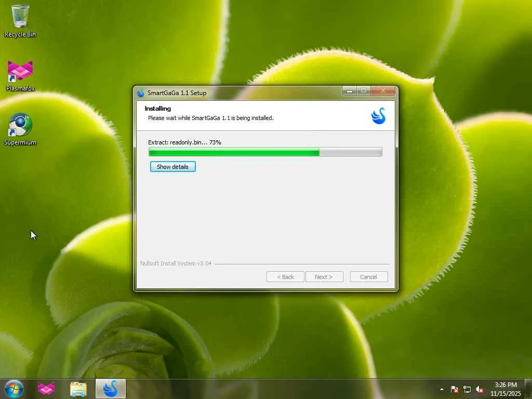This screenshot has width=532, height=399.
Task: Open the network status tray icon
Action: 467,389
